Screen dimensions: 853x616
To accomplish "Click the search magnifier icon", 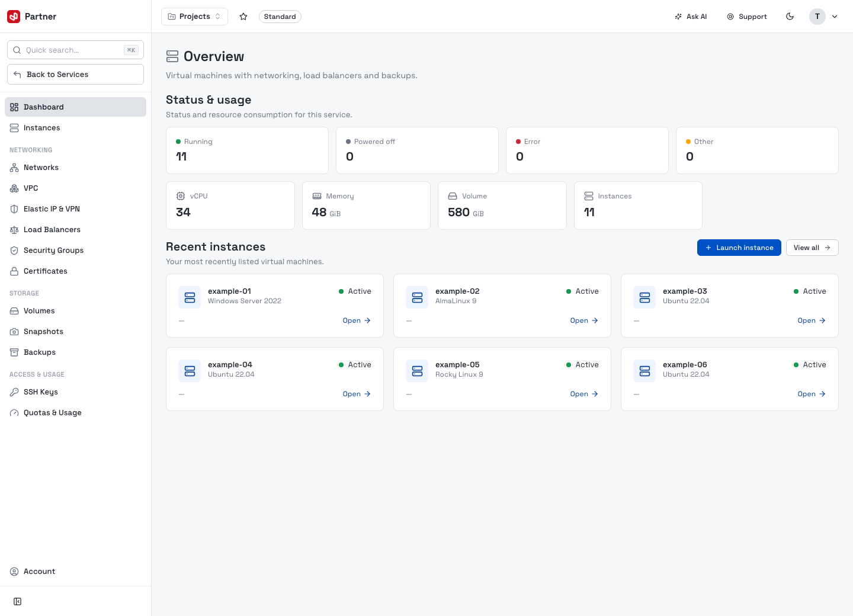I will point(17,50).
